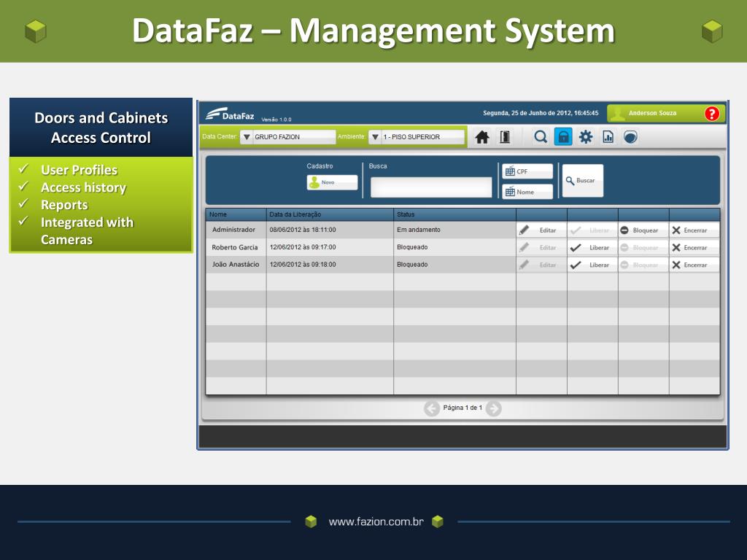Expand the Data Center dropdown arrow
The width and height of the screenshot is (747, 560).
click(247, 136)
